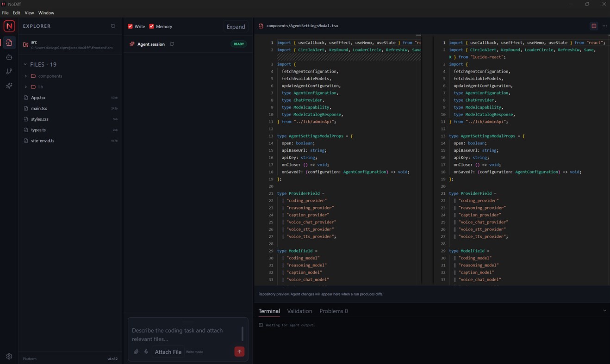Screen dimensions: 610x364
Task: Open the source control branch icon
Action: tap(9, 71)
